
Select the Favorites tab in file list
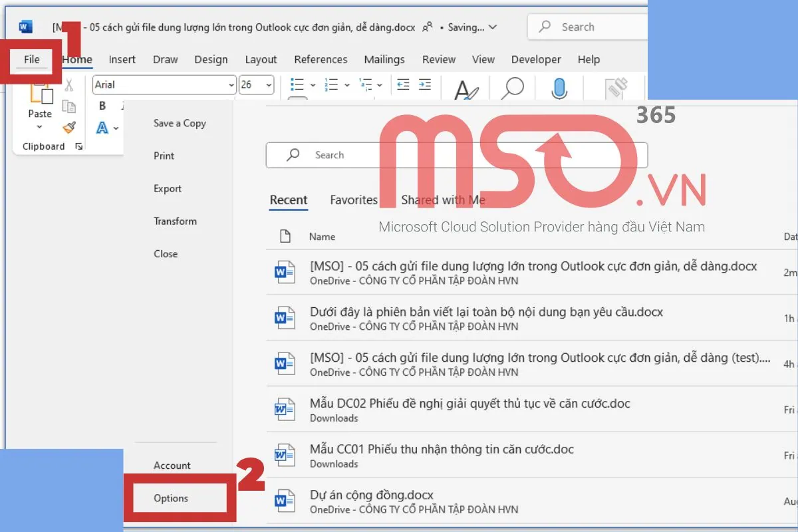coord(353,199)
